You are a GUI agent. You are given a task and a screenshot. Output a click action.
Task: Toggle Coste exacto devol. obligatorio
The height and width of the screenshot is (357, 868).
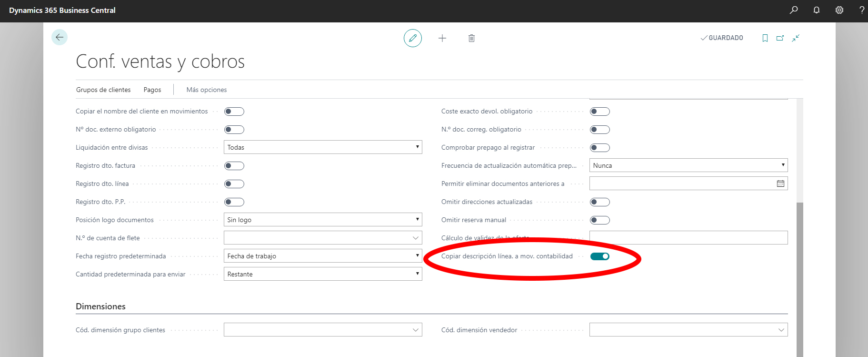coord(600,112)
